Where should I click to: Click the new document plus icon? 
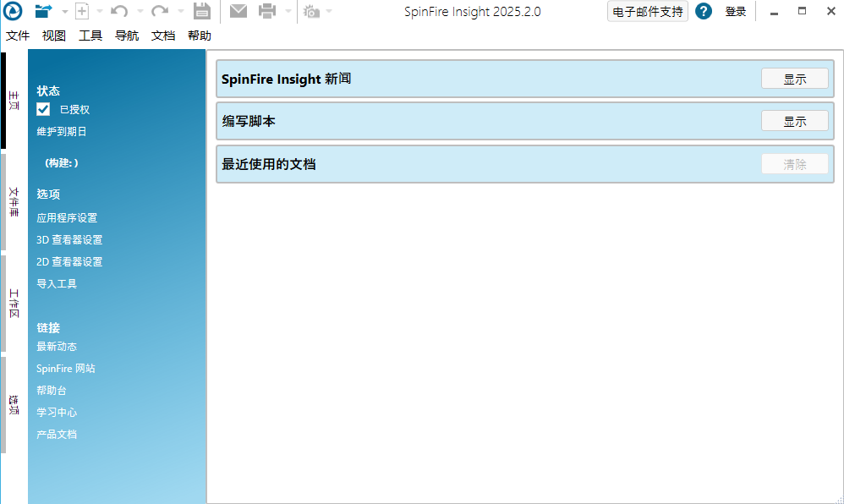[x=82, y=11]
